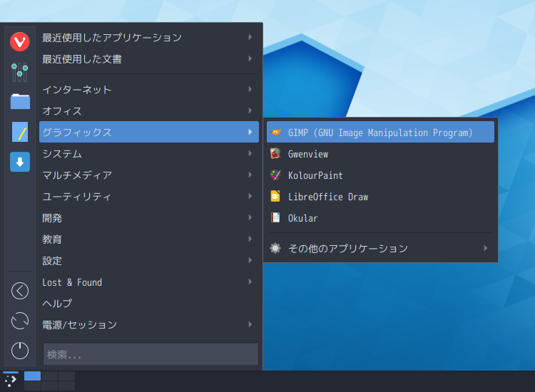Click the ヘルプ menu entry
The image size is (535, 392).
(149, 303)
